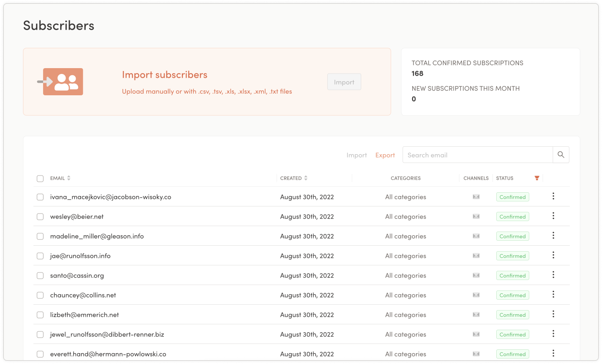Click the total confirmed subscriptions count 168
Viewport: 602px width, 364px height.
[x=417, y=74]
